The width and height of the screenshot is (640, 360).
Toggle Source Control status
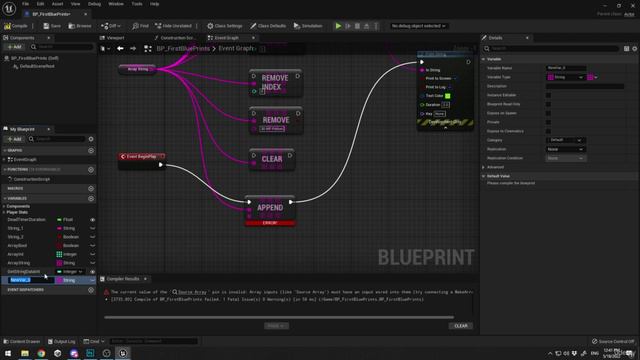[613, 341]
